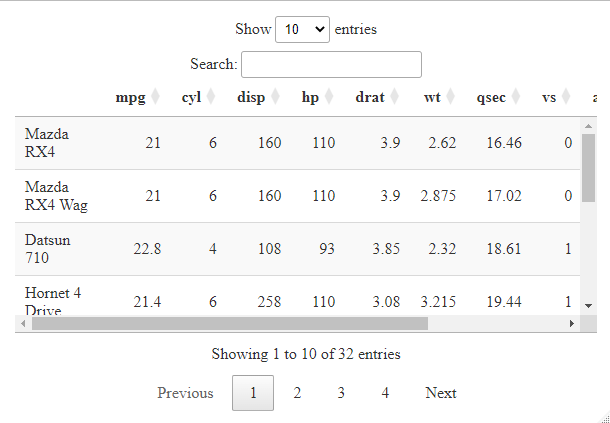Click into the Search text field
Image resolution: width=610 pixels, height=423 pixels.
click(331, 64)
